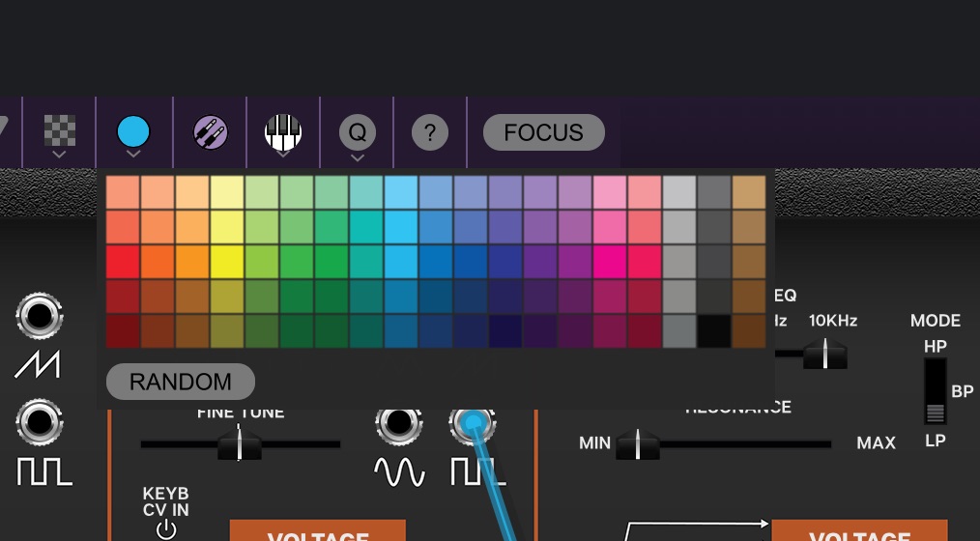Click the RESONANCE slider handle
980x541 pixels.
coord(637,444)
